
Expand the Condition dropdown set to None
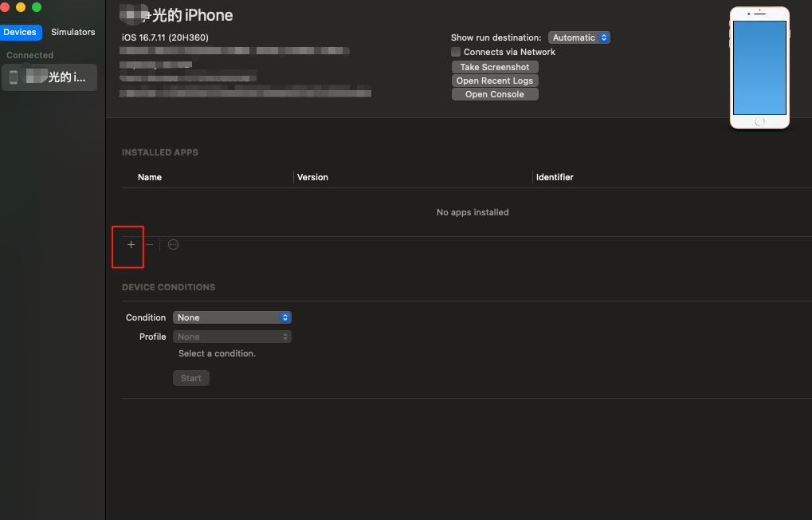232,317
